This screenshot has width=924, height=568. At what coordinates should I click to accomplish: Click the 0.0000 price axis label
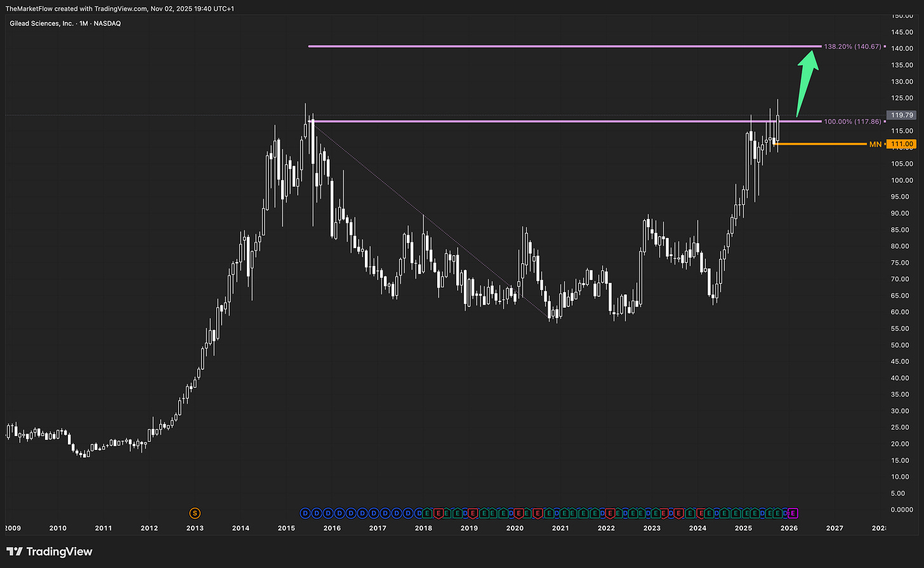click(901, 510)
